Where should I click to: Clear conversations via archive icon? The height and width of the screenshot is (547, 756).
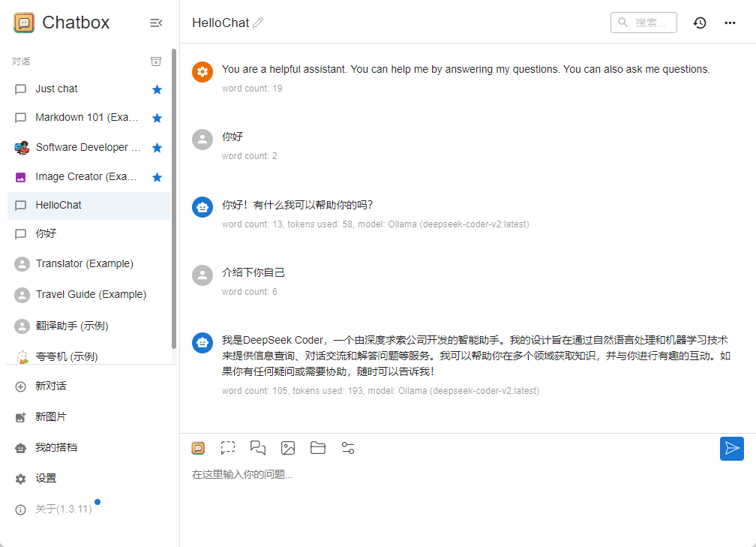(x=156, y=62)
